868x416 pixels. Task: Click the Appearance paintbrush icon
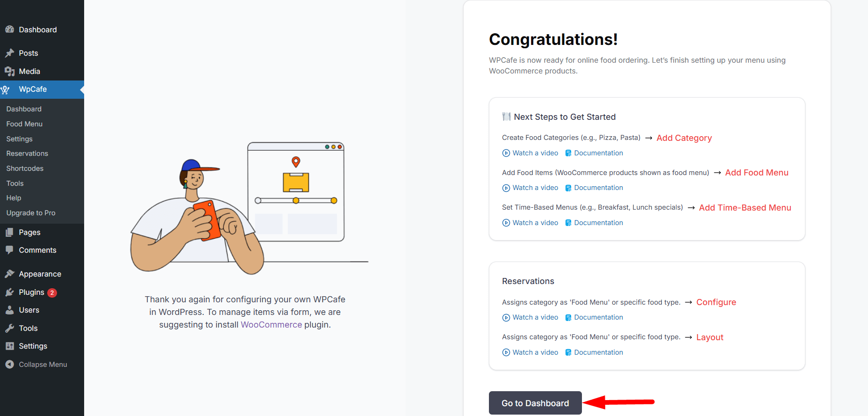point(9,274)
